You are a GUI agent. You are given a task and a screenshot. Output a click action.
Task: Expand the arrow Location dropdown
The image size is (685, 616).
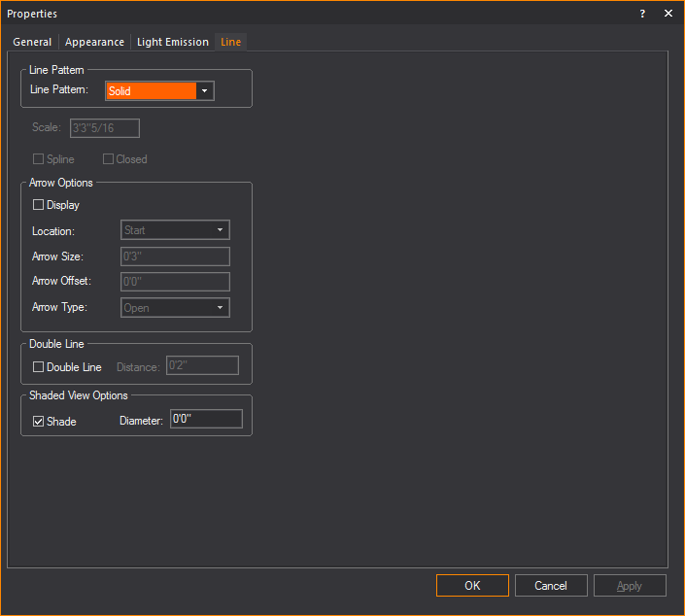coord(175,230)
